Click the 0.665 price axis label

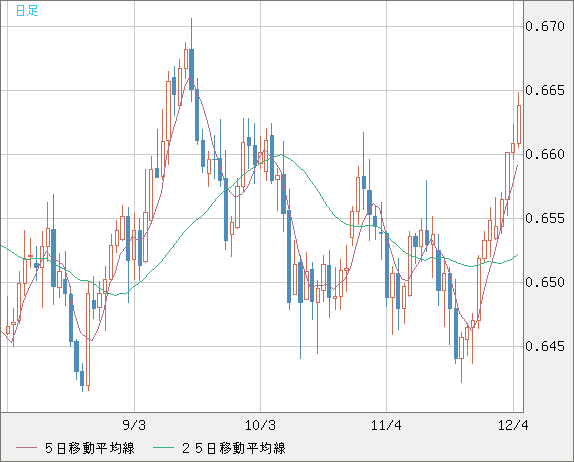click(x=545, y=90)
